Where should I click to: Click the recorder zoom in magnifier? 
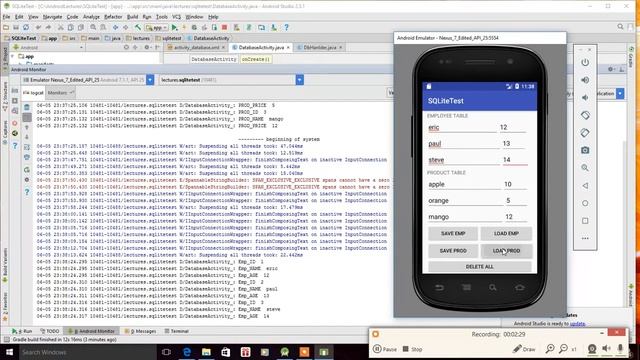550,349
